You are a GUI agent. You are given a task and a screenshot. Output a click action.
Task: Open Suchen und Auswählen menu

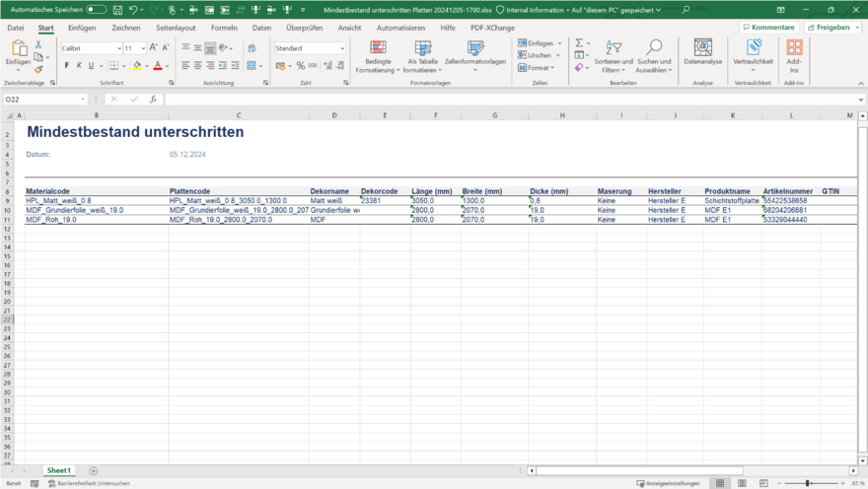point(654,57)
